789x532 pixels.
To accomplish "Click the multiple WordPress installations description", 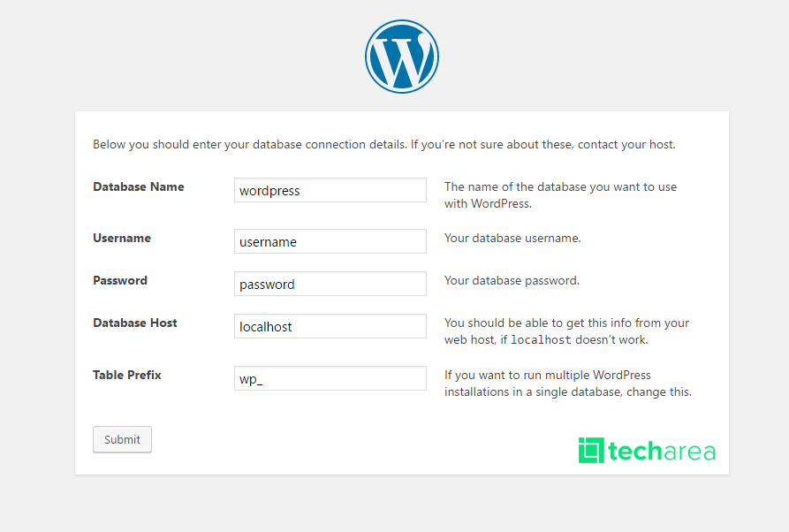I will click(567, 384).
